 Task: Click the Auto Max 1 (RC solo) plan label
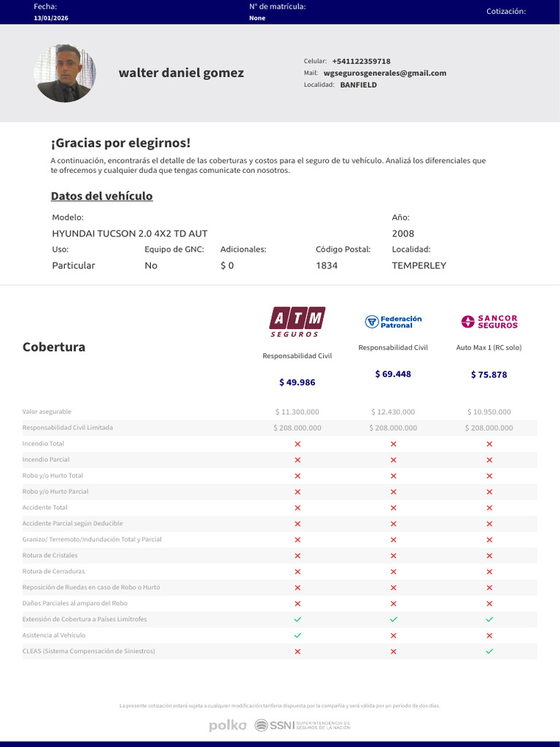489,348
